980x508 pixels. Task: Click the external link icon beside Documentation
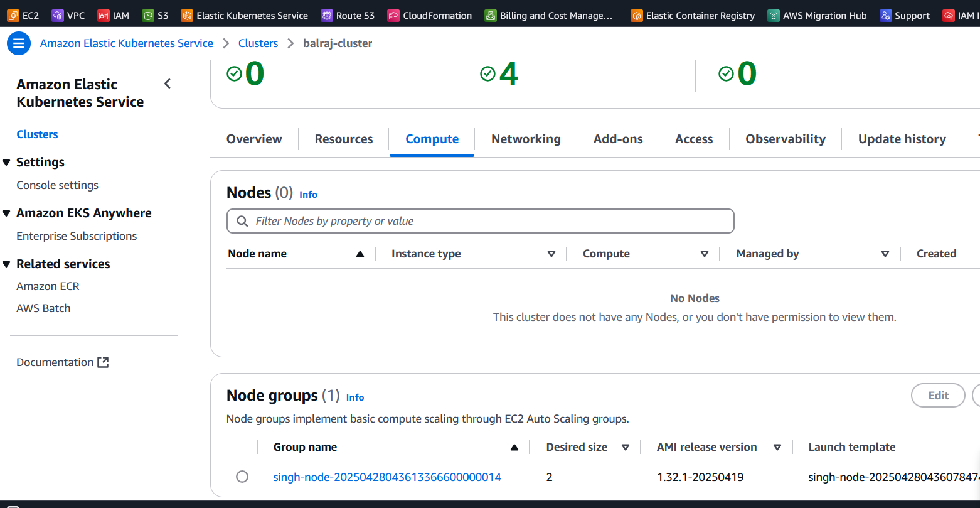click(104, 362)
